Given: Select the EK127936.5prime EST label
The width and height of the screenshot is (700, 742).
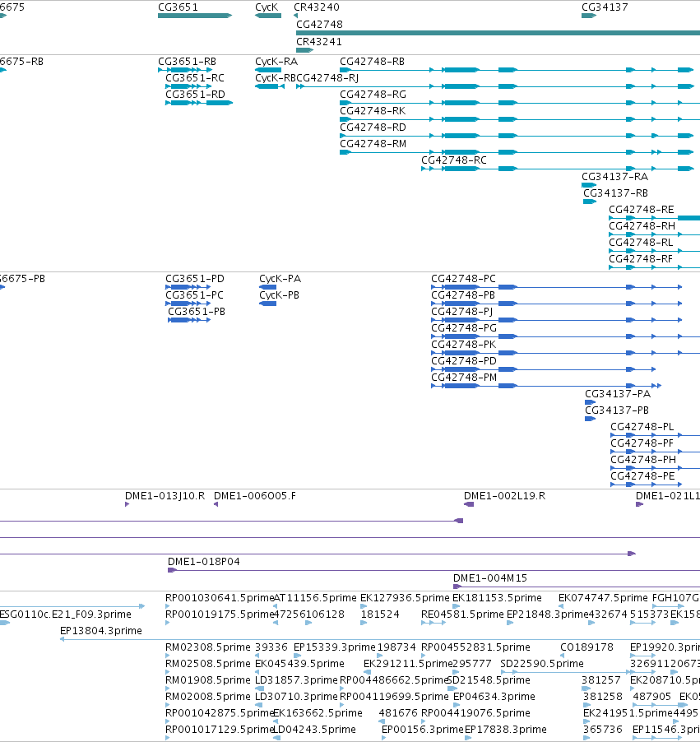Looking at the screenshot, I should coord(405,598).
